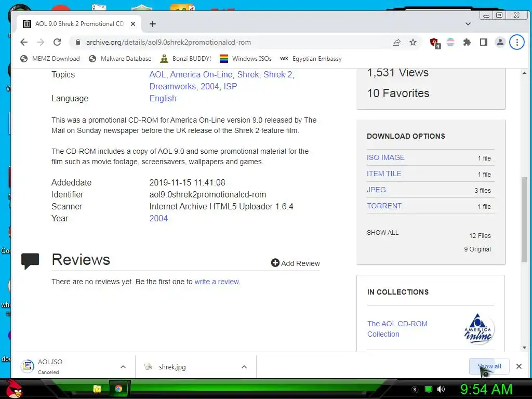Click the forward navigation arrow
This screenshot has height=399, width=532.
click(41, 42)
